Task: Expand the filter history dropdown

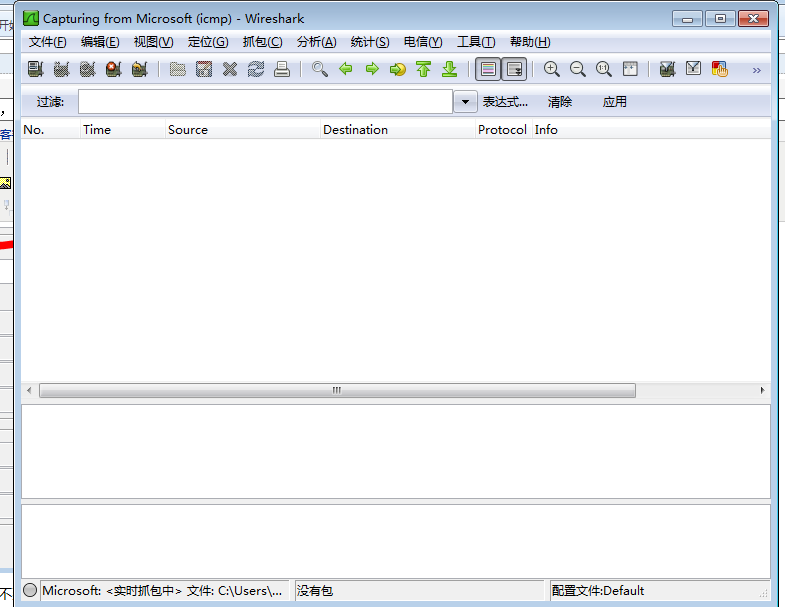Action: [466, 102]
